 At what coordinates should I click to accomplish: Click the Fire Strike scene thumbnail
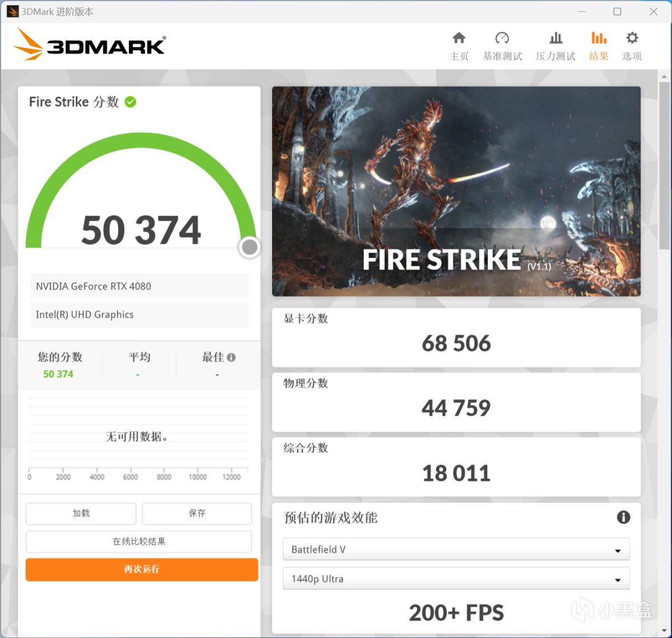click(456, 191)
